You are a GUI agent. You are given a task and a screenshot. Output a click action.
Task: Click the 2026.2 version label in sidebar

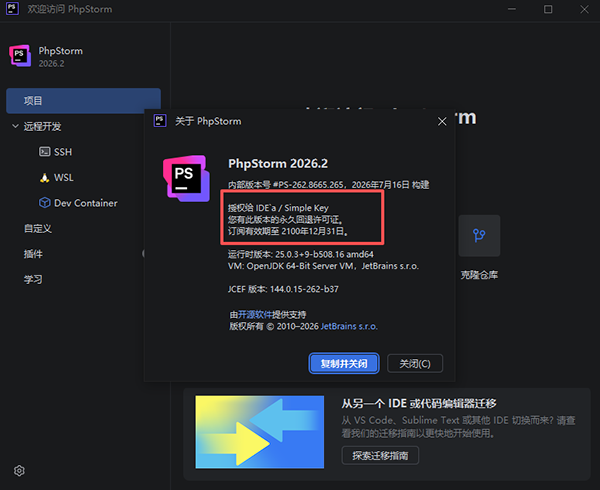51,63
